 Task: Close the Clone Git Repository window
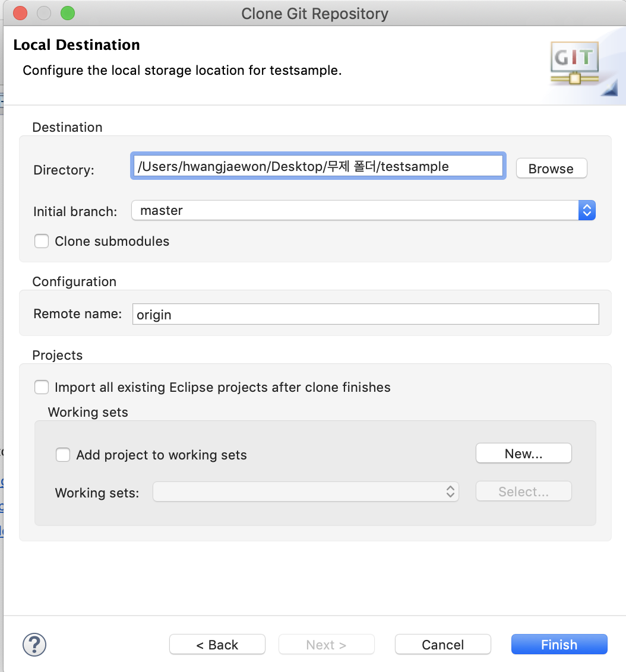pos(20,13)
